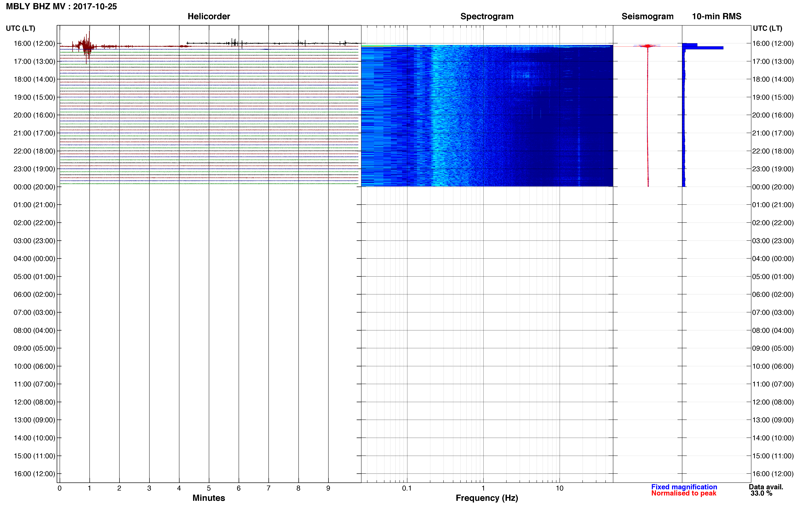Click the right 12:00 (08:00) time label

coord(773,402)
